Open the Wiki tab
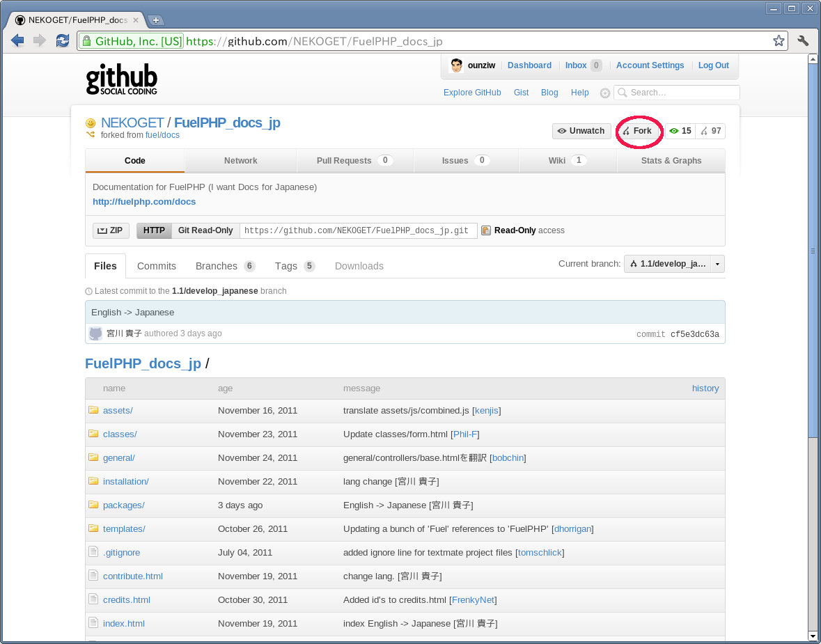Viewport: 821px width, 644px height. click(568, 161)
